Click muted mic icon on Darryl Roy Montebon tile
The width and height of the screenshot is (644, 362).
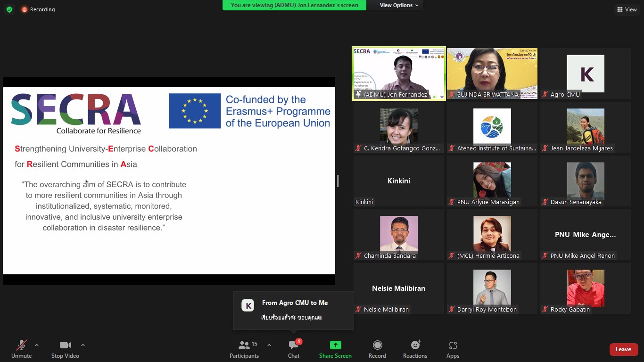(x=452, y=310)
